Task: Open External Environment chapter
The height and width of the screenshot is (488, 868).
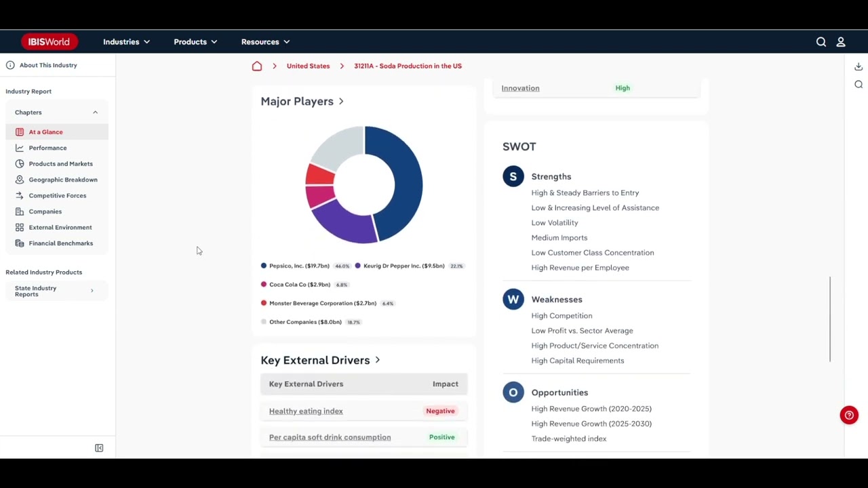Action: pos(60,228)
